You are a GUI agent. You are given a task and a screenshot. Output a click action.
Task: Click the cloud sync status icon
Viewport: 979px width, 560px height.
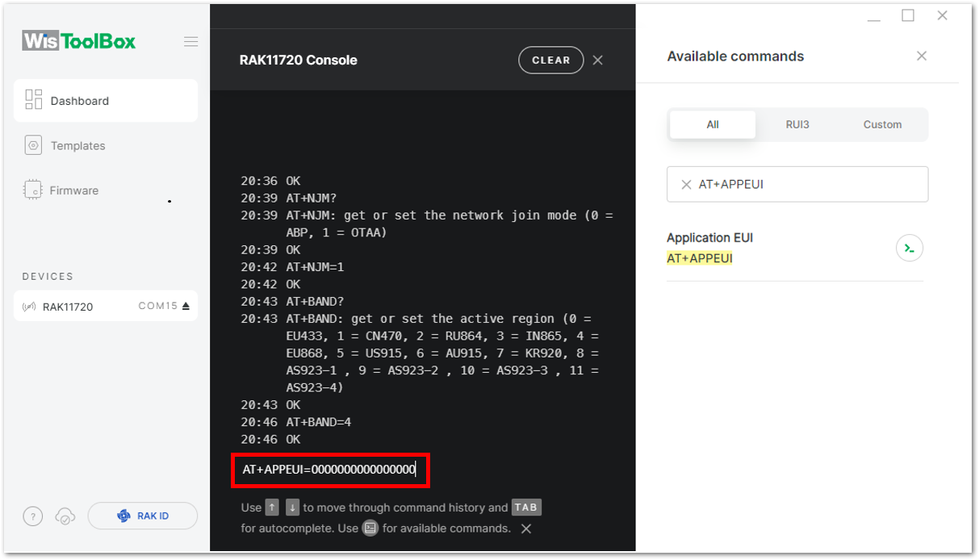[x=65, y=516]
